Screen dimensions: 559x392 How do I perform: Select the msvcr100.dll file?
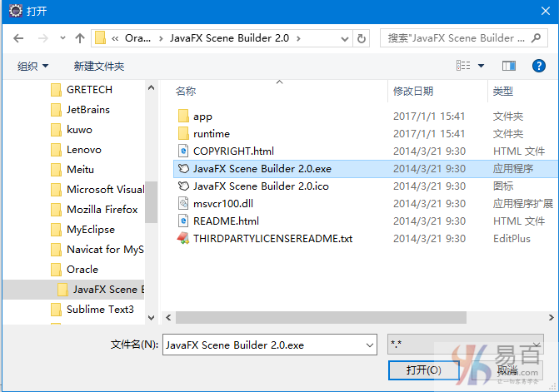(x=223, y=204)
